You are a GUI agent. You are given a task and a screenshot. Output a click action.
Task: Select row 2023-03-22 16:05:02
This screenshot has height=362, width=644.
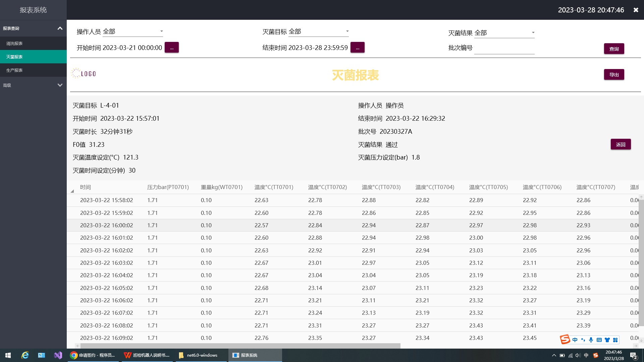(353, 288)
